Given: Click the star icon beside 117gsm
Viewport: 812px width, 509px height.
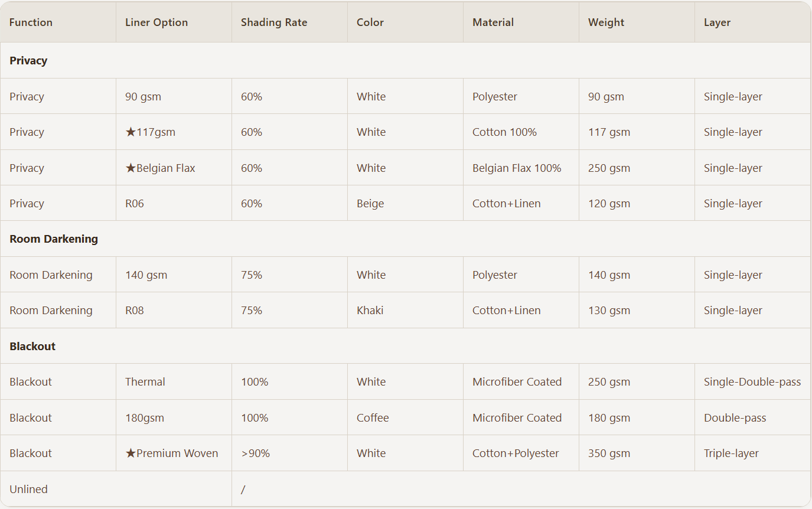Looking at the screenshot, I should 131,132.
